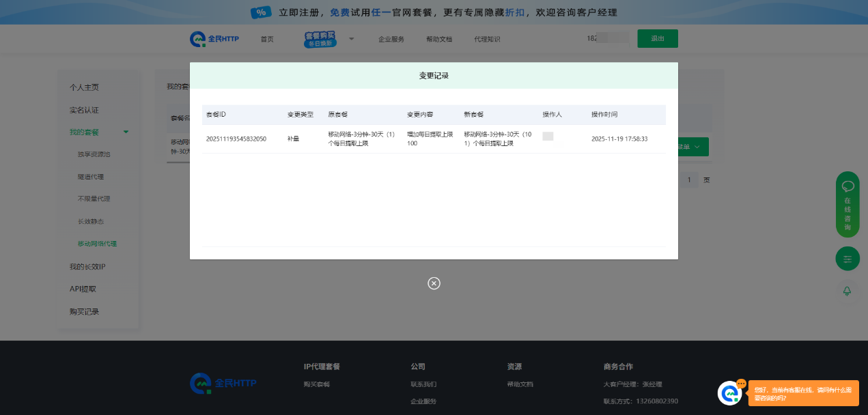Screen dimensions: 868x415
Task: Click the percent discount icon in banner
Action: click(260, 12)
